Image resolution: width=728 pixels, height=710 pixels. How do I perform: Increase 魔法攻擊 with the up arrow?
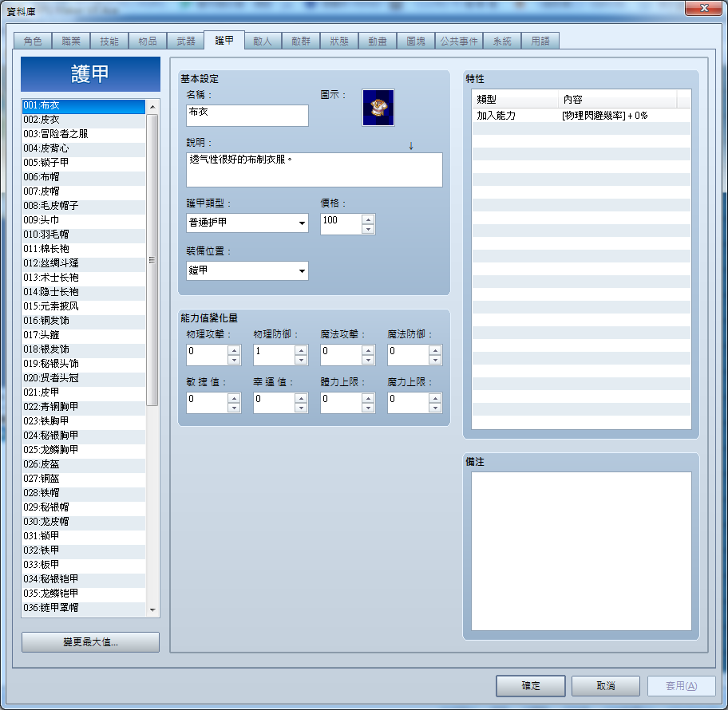(368, 350)
